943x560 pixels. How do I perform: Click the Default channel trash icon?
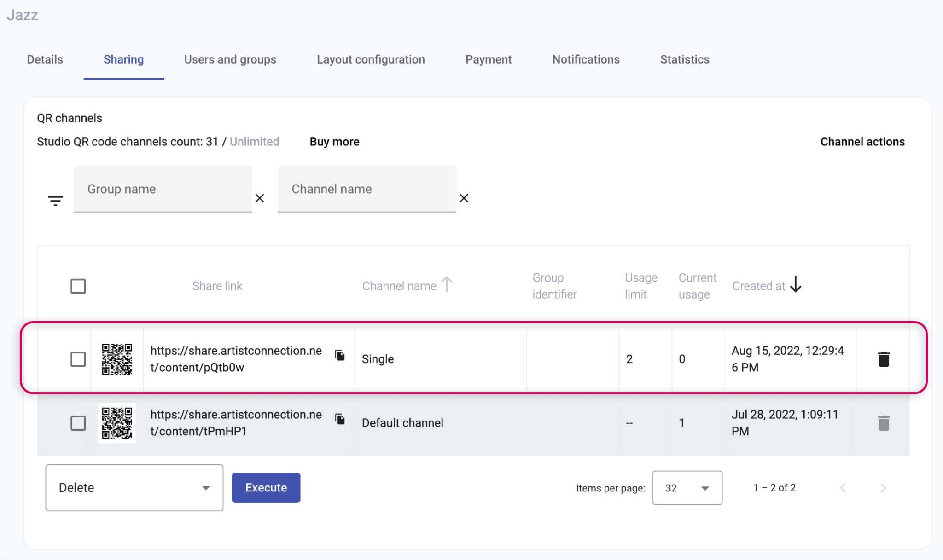[883, 422]
